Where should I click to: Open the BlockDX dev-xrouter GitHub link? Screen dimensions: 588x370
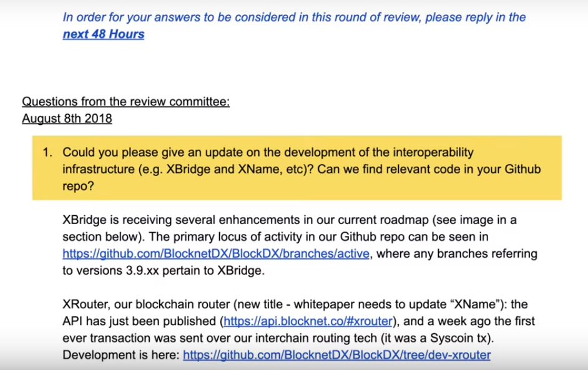pos(336,355)
